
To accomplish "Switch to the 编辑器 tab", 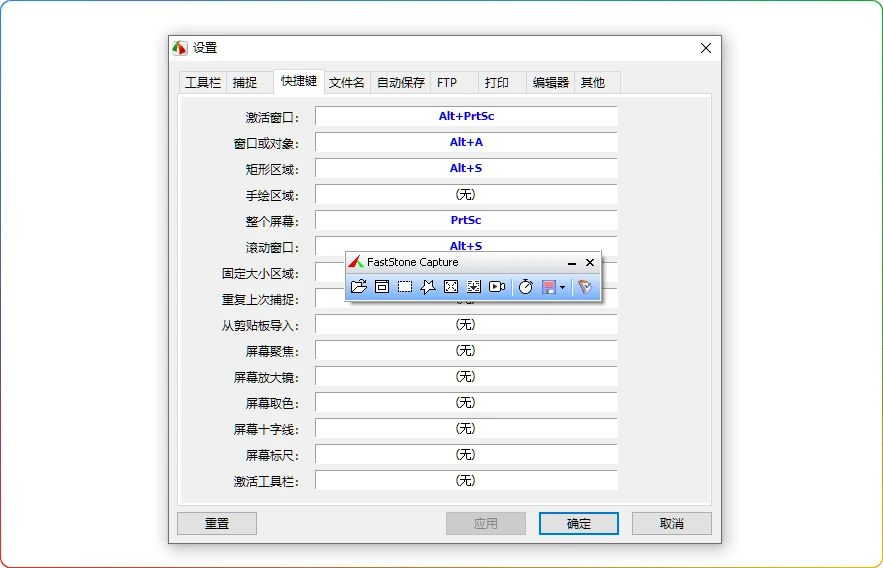I will click(x=550, y=83).
